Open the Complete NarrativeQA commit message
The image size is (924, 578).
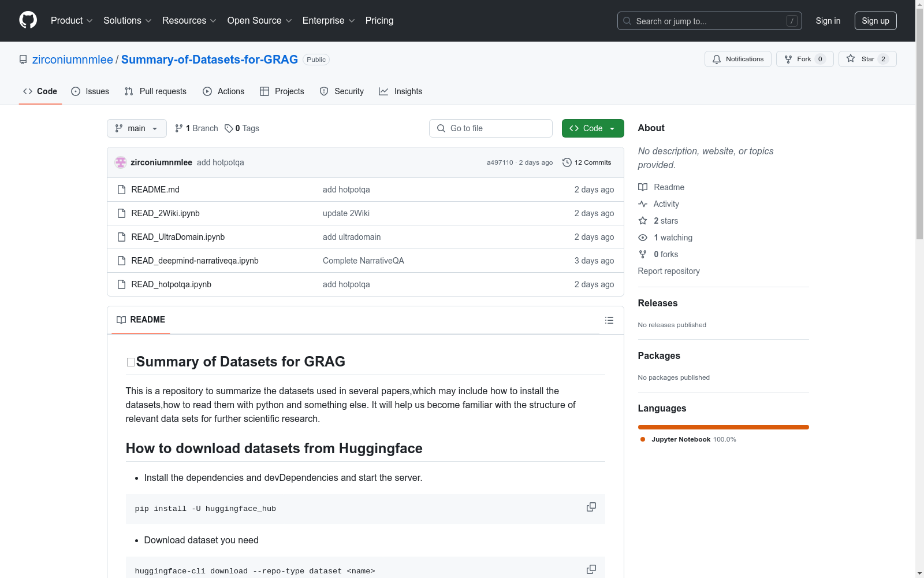pos(363,261)
